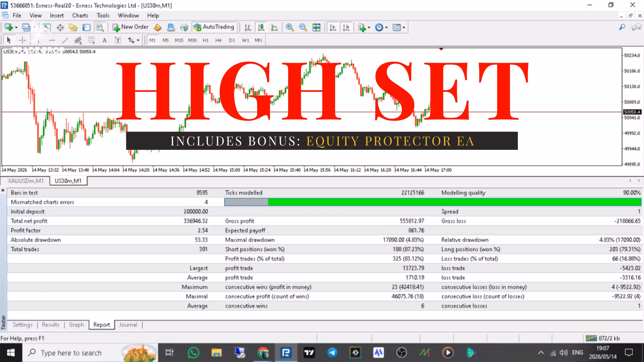Toggle the Data Window crosshair-circle icon

click(x=60, y=27)
